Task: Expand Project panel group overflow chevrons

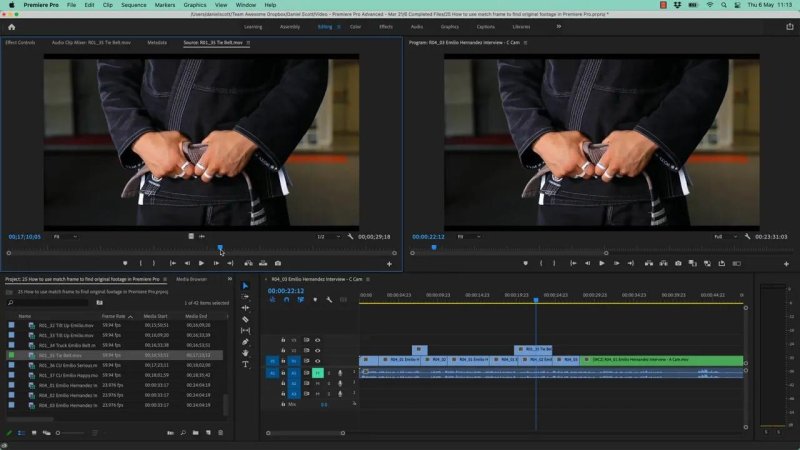Action: pos(230,279)
